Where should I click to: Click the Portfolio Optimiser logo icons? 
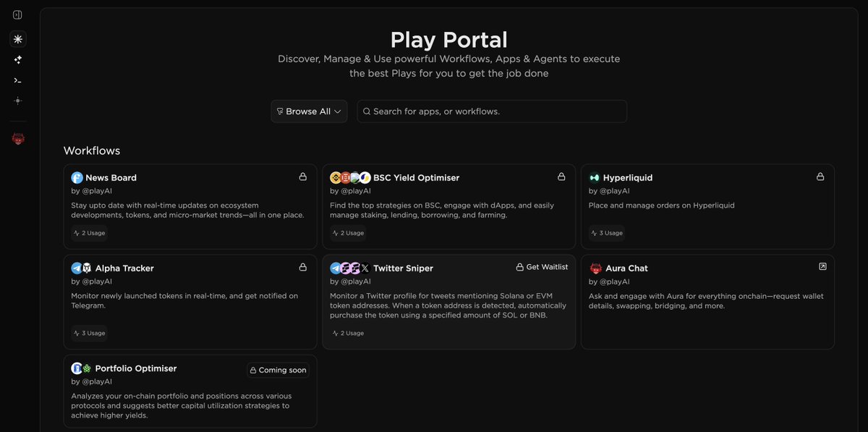pos(81,368)
